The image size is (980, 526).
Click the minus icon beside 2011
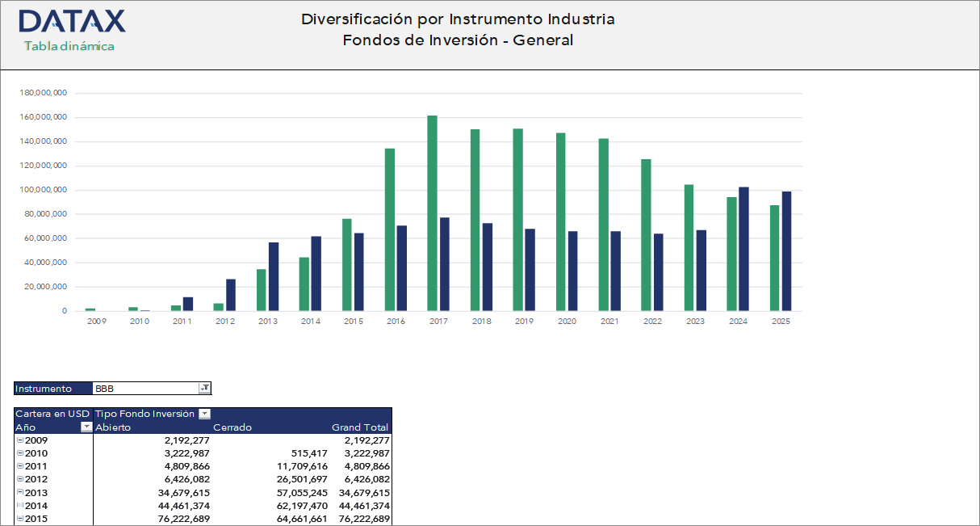tap(19, 466)
